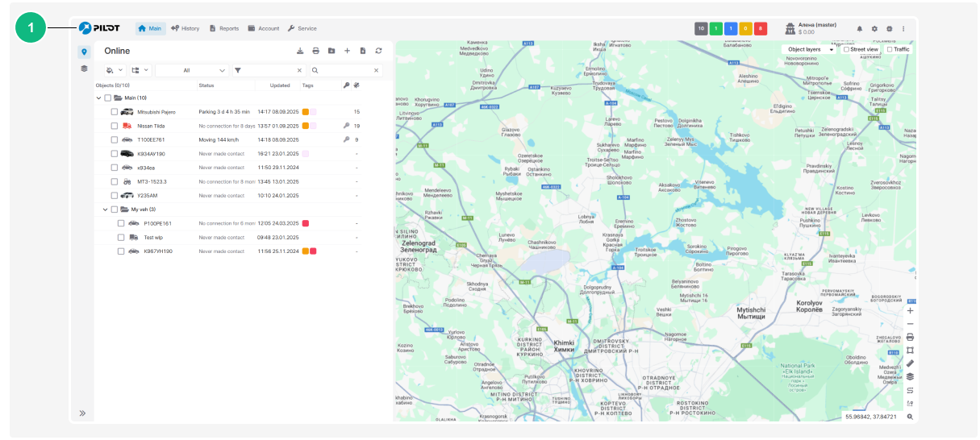Image resolution: width=980 pixels, height=440 pixels.
Task: Click the download icon in Online panel
Action: click(x=300, y=51)
